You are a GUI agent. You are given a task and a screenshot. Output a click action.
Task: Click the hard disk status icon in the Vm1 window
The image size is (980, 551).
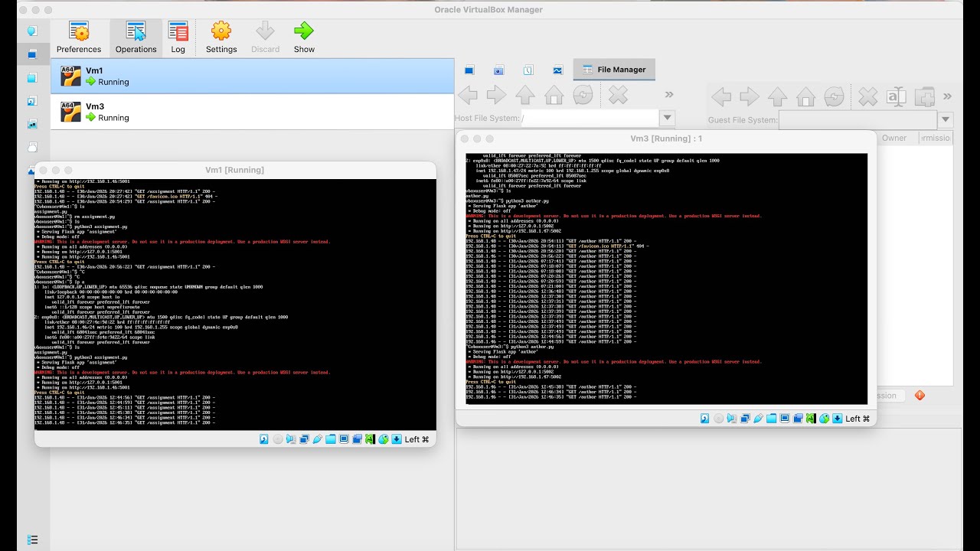click(x=264, y=439)
